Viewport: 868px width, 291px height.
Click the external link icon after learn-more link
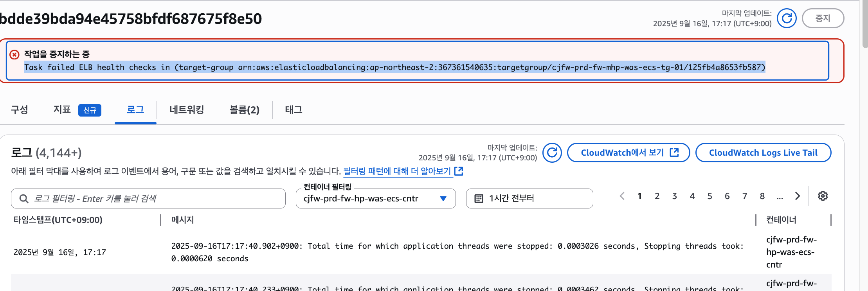459,171
